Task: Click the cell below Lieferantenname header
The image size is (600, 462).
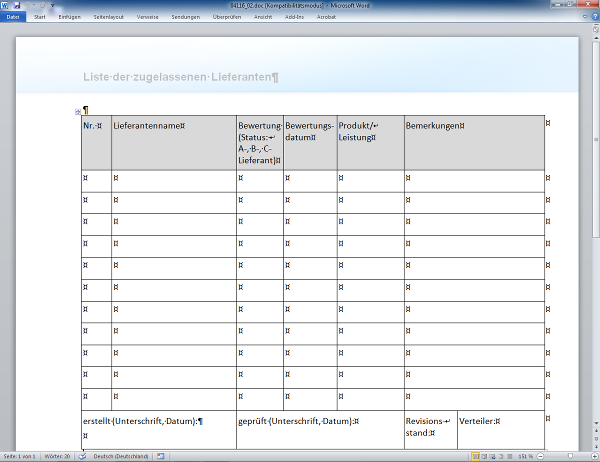Action: pos(173,180)
